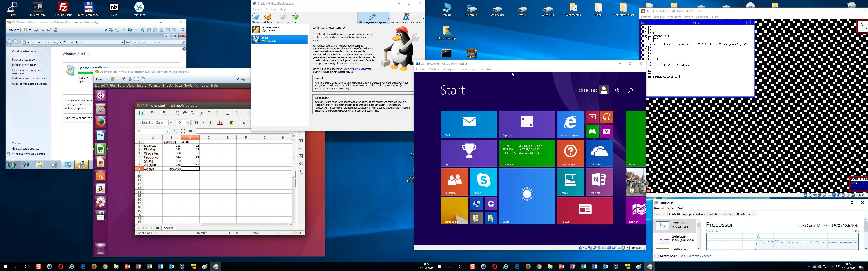Click the Sum sigma icon in Calc
The image size is (868, 271).
183,131
